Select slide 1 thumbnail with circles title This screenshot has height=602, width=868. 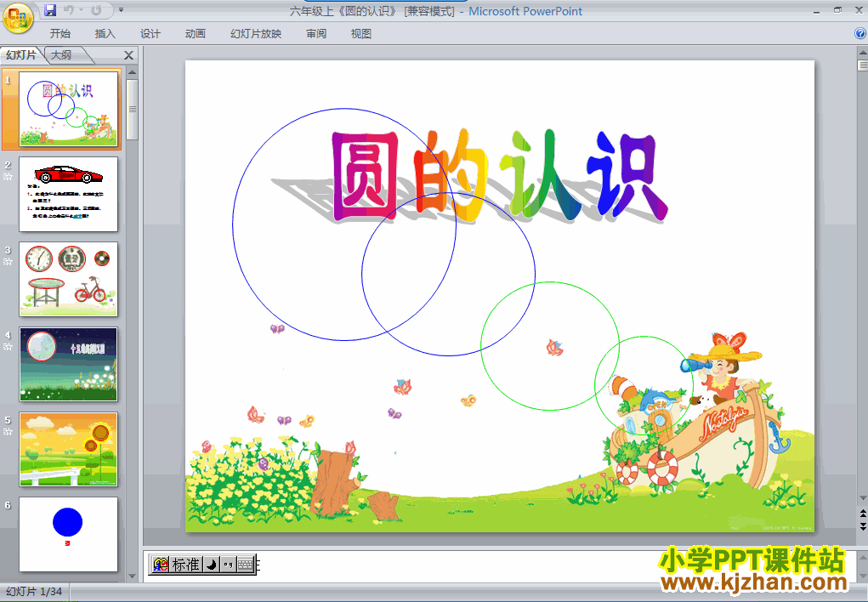[69, 109]
